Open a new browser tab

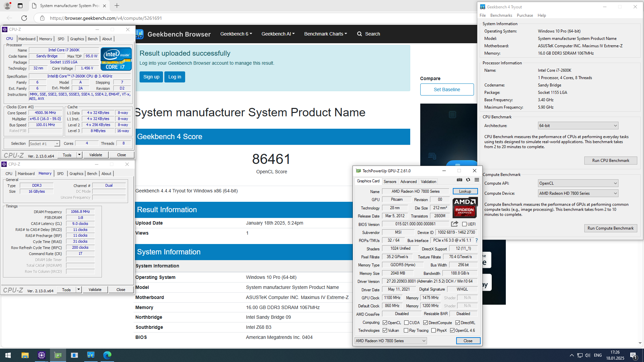click(117, 6)
